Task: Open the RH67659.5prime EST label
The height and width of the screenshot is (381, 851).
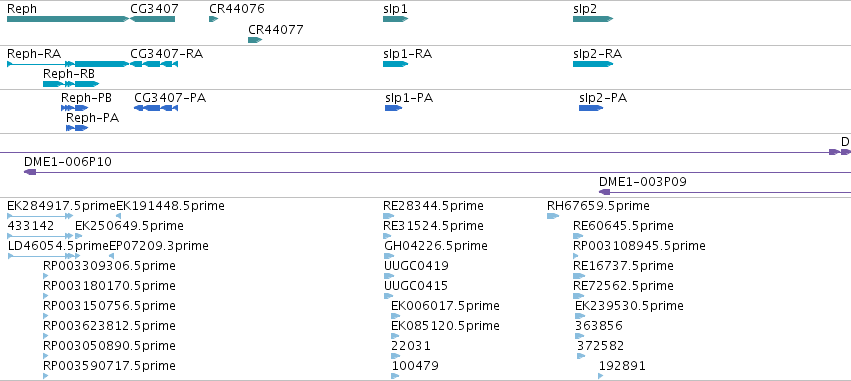Action: pyautogui.click(x=598, y=206)
